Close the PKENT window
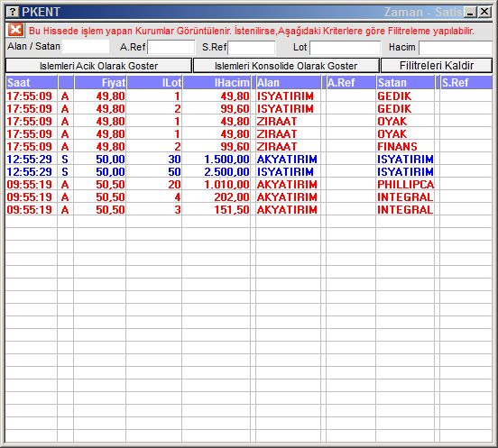 click(x=484, y=12)
